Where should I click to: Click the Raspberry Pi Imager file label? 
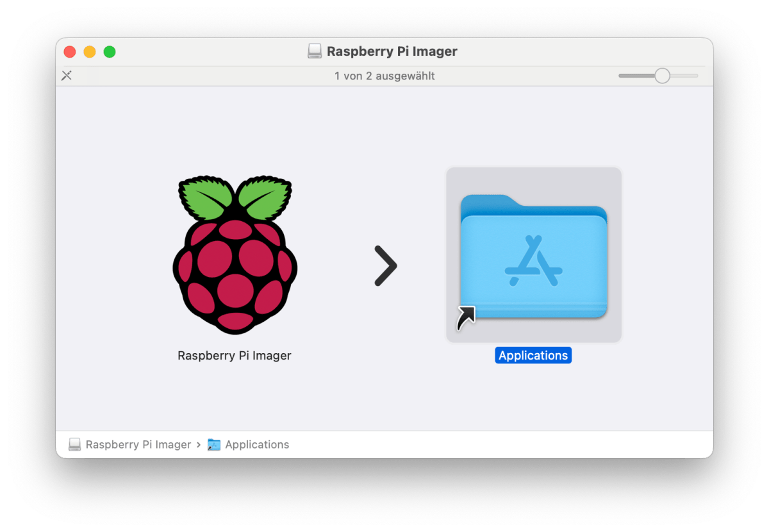coord(235,356)
